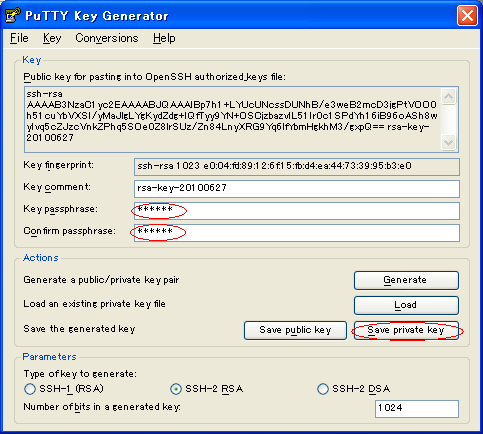Screen dimensions: 483x434
Task: Click the Generate button
Action: click(x=406, y=280)
